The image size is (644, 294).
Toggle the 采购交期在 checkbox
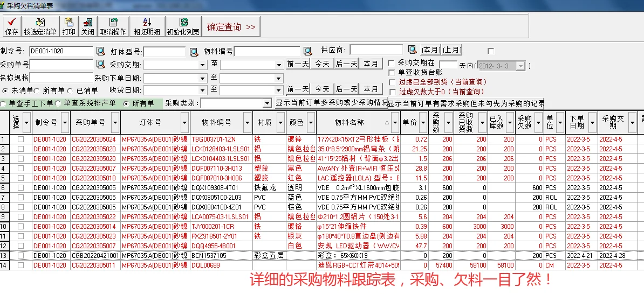tap(392, 63)
